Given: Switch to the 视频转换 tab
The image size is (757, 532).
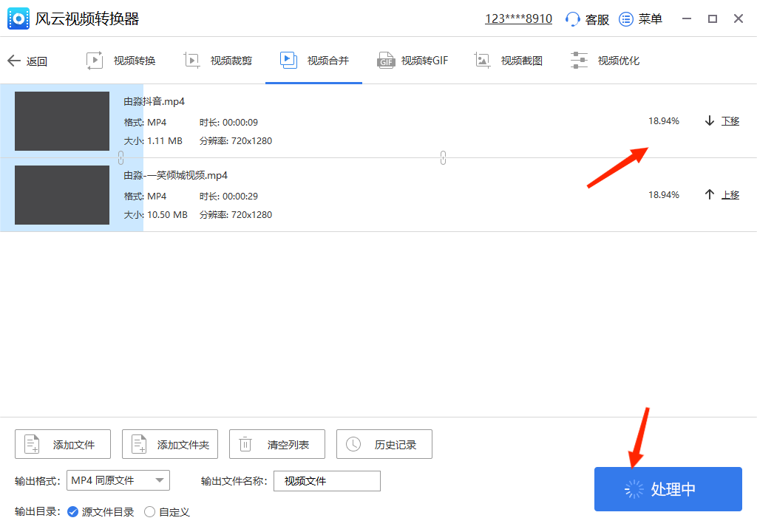Looking at the screenshot, I should point(120,61).
